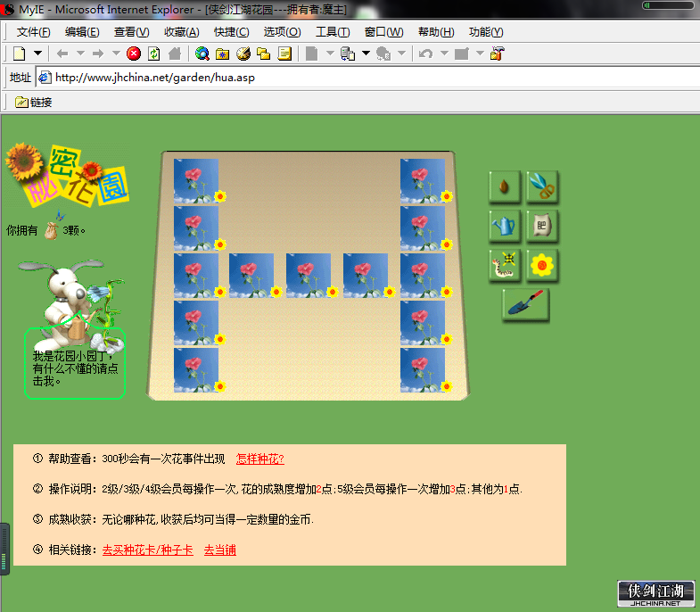Open the globe Search toolbar icon
Viewport: 700px width, 612px height.
[x=202, y=54]
